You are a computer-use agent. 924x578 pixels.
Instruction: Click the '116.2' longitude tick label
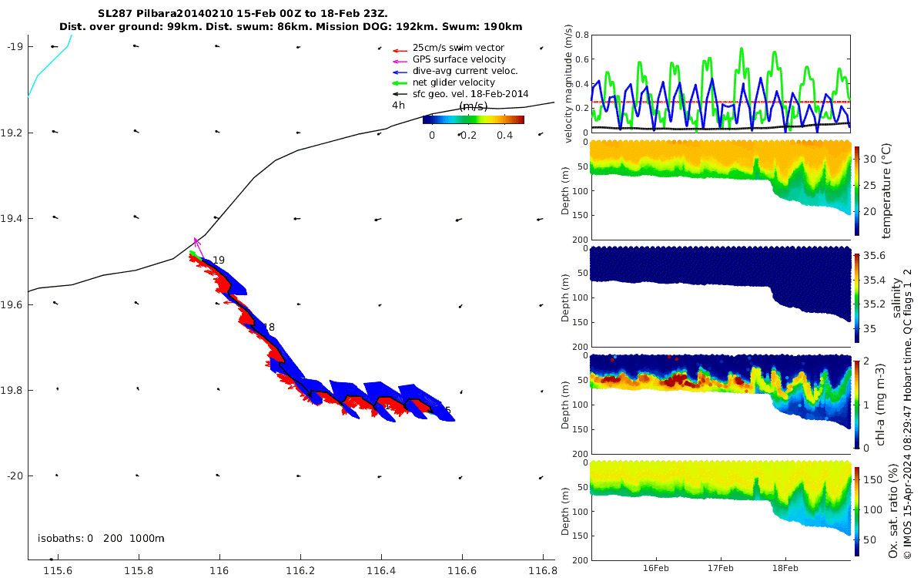(300, 571)
